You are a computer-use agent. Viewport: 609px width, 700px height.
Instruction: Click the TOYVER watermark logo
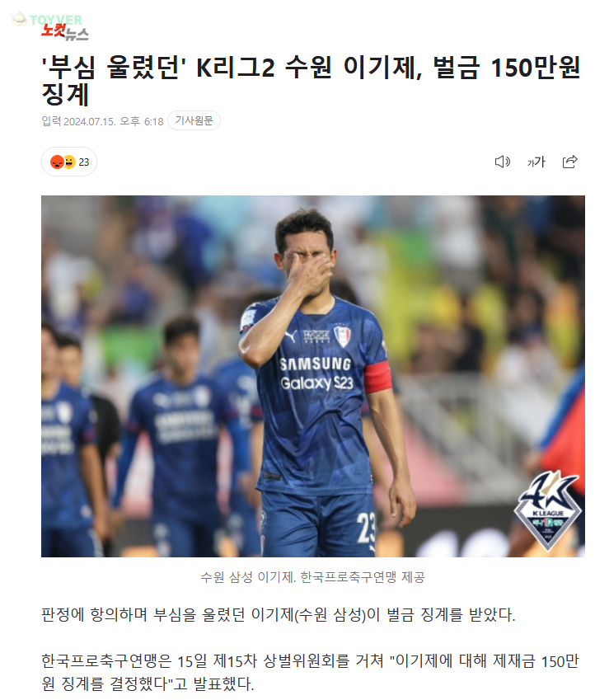[46, 19]
